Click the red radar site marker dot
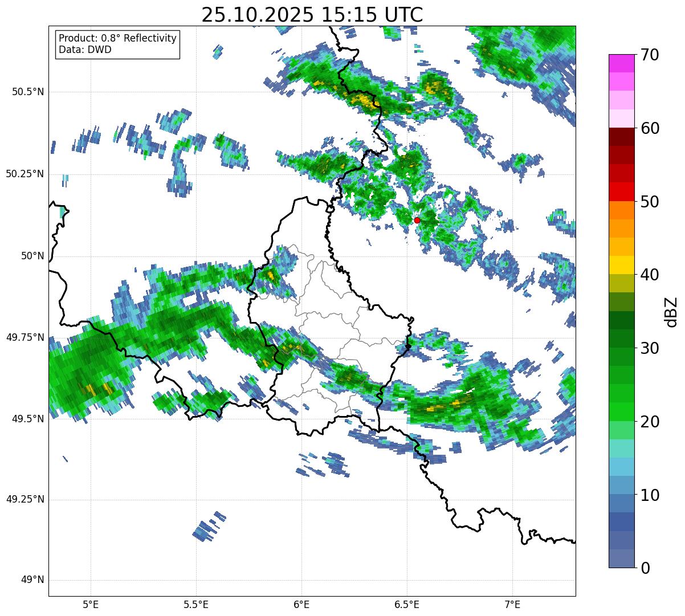This screenshot has height=616, width=685. point(417,220)
